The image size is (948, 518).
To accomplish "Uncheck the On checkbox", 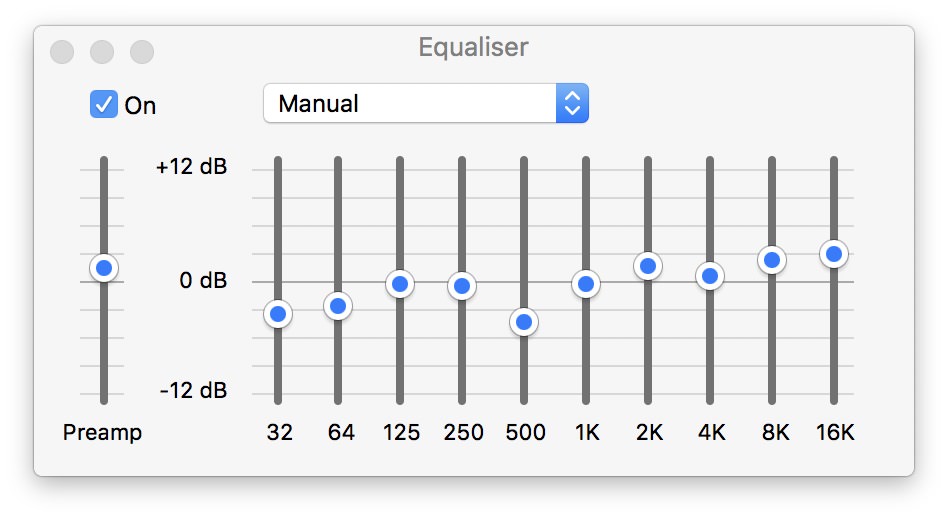I will click(x=104, y=104).
